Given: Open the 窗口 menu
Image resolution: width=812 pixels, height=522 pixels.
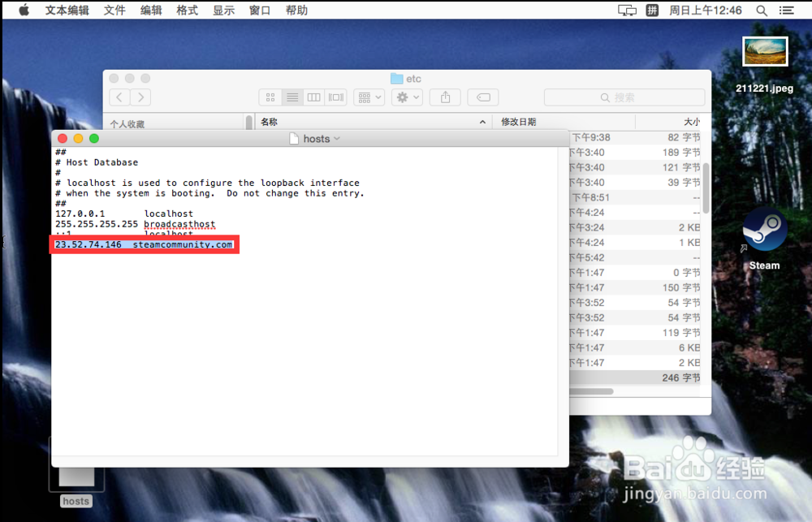Looking at the screenshot, I should 260,10.
